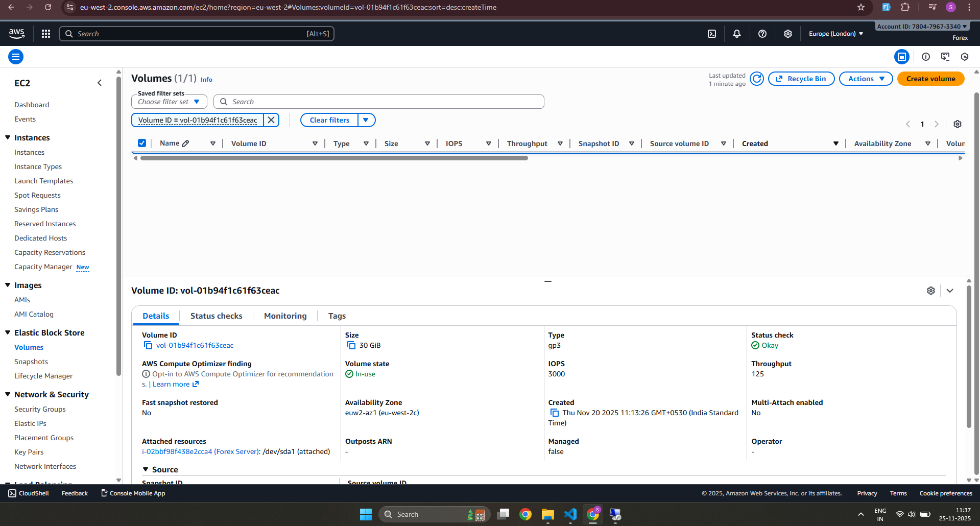Open the Forex Server instance link

[x=201, y=451]
